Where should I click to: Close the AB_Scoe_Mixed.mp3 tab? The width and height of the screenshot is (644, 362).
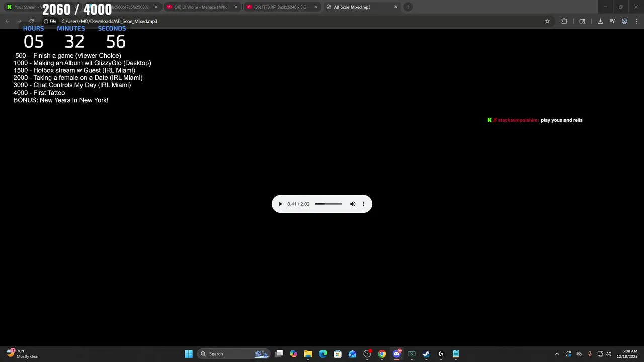(395, 7)
